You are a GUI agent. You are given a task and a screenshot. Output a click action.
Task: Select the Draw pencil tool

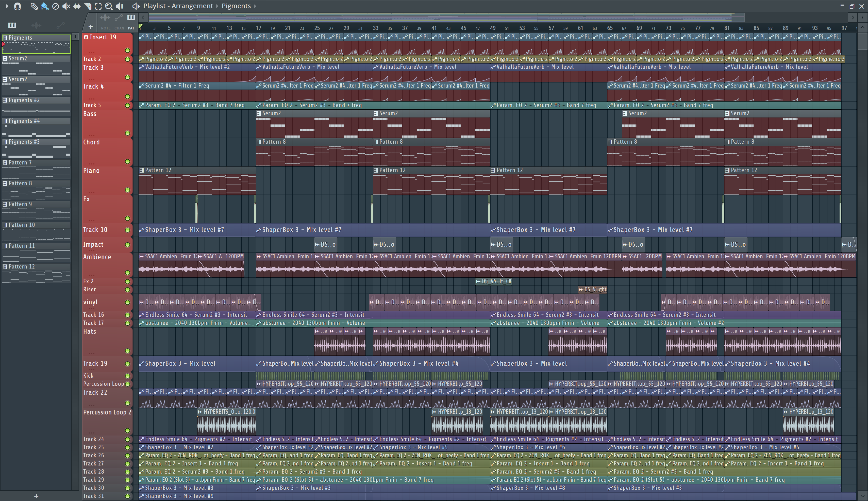point(34,6)
